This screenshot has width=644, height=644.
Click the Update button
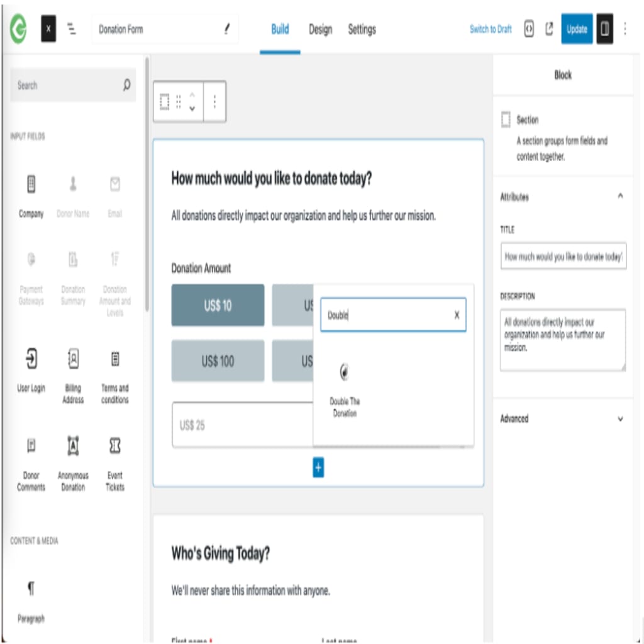[x=577, y=29]
